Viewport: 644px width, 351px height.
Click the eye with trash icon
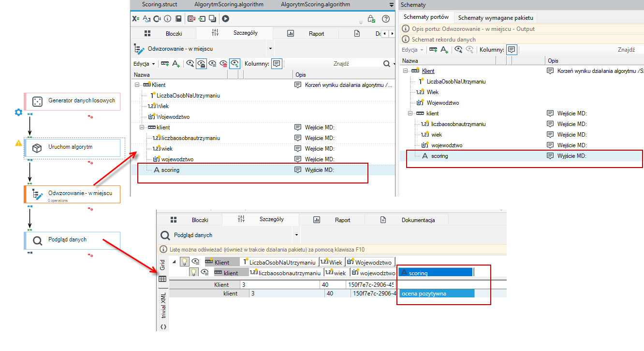point(223,63)
